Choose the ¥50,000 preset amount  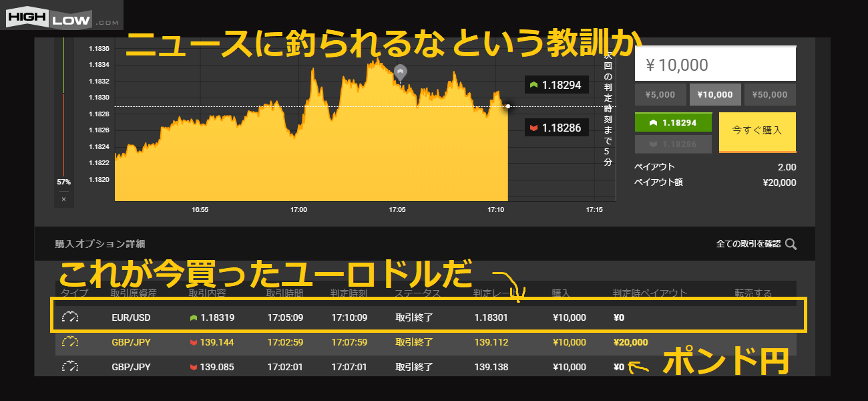[770, 95]
